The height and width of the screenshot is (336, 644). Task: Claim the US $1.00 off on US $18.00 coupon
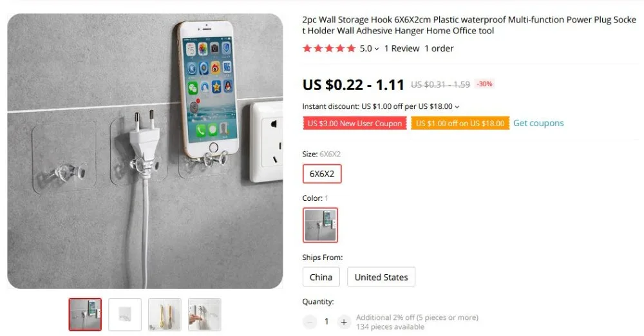[460, 123]
